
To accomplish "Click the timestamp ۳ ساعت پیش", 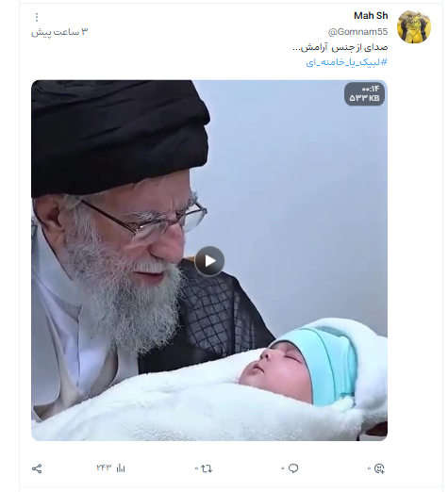I will (x=59, y=32).
